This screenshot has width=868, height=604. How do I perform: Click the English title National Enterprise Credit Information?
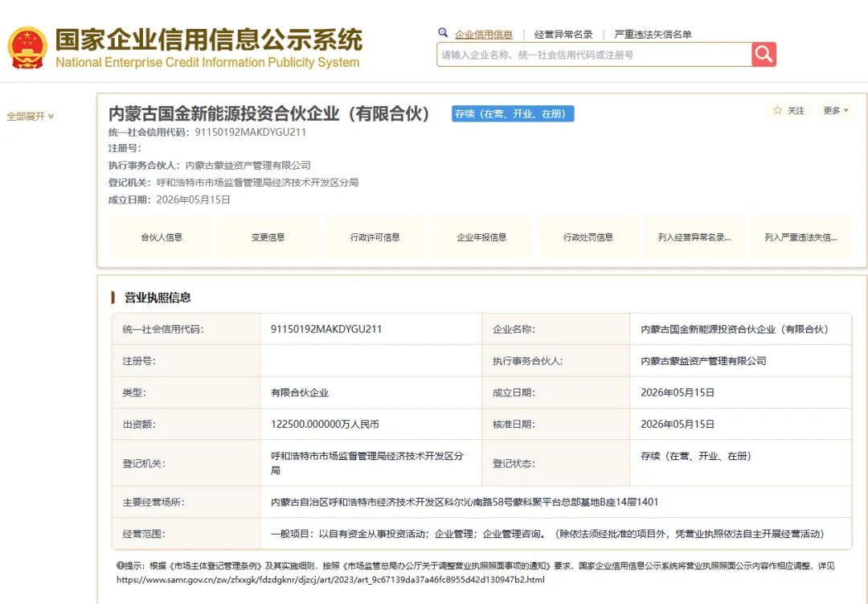point(207,62)
